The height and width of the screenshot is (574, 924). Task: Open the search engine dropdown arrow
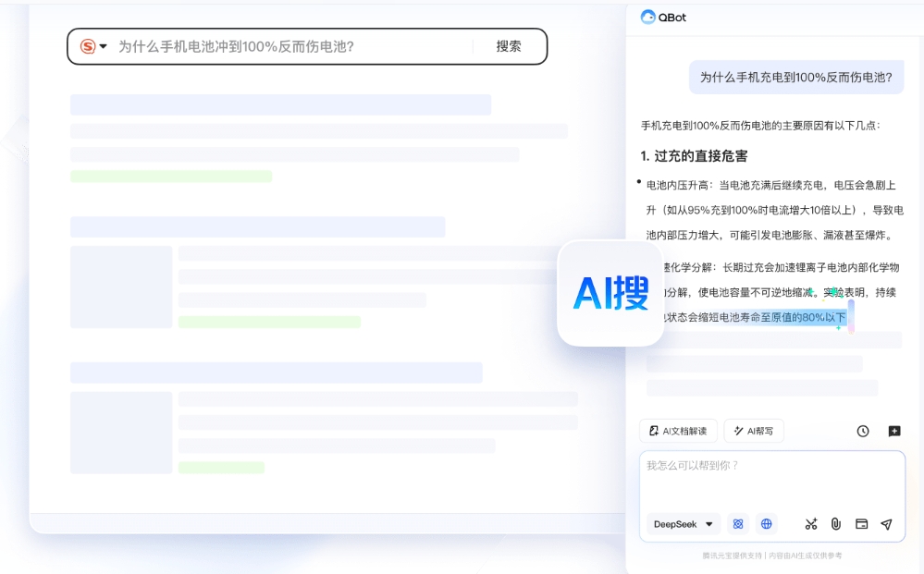pyautogui.click(x=104, y=45)
